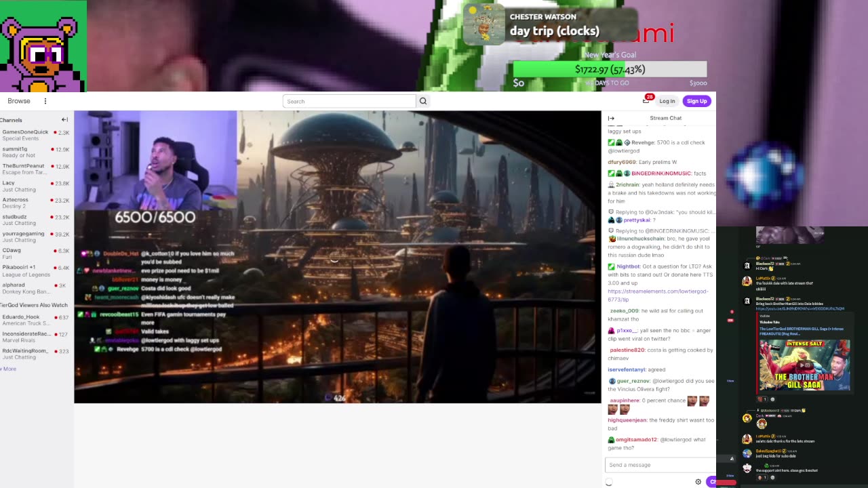Click zeeko_009 username in chat
Image resolution: width=868 pixels, height=488 pixels.
click(x=624, y=310)
